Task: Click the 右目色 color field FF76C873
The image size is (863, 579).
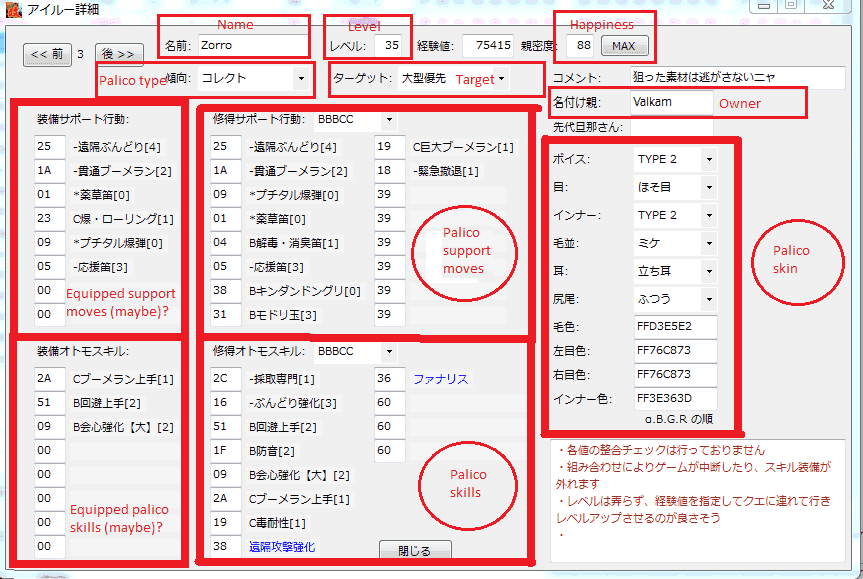Action: [676, 375]
